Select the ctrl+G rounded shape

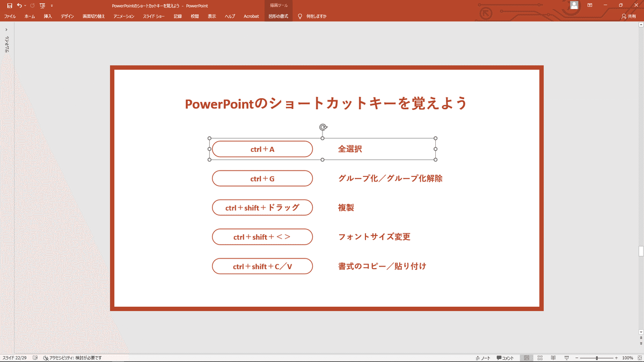[262, 179]
